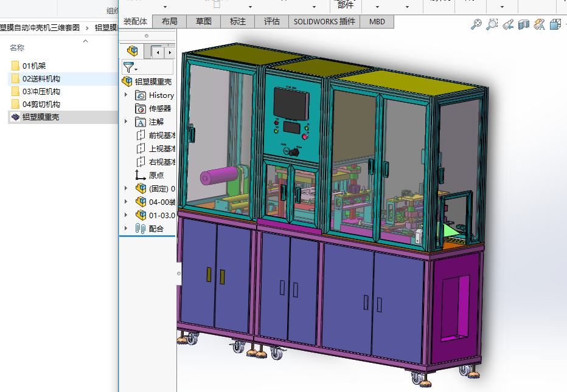
Task: Select the 传感器 sensors folder icon
Action: coord(141,108)
